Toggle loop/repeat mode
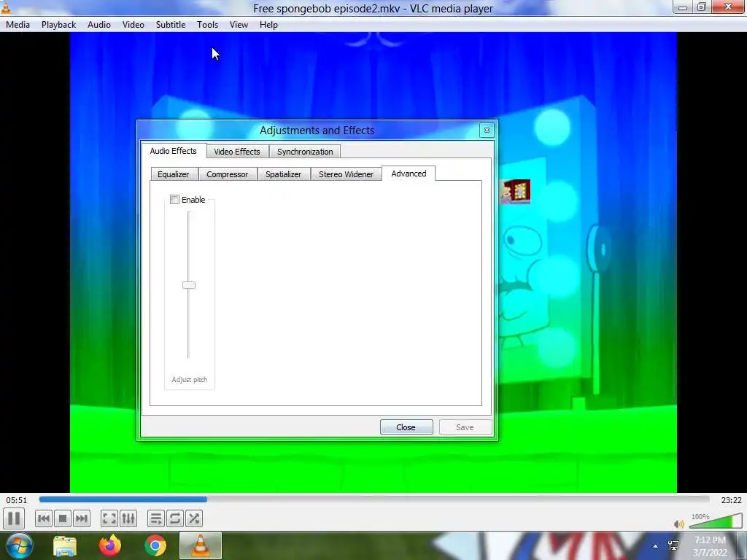 tap(175, 518)
